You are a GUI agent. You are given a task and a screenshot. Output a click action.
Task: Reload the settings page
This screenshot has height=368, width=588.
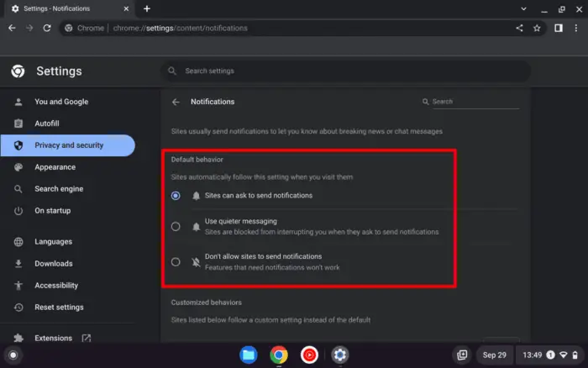tap(47, 28)
